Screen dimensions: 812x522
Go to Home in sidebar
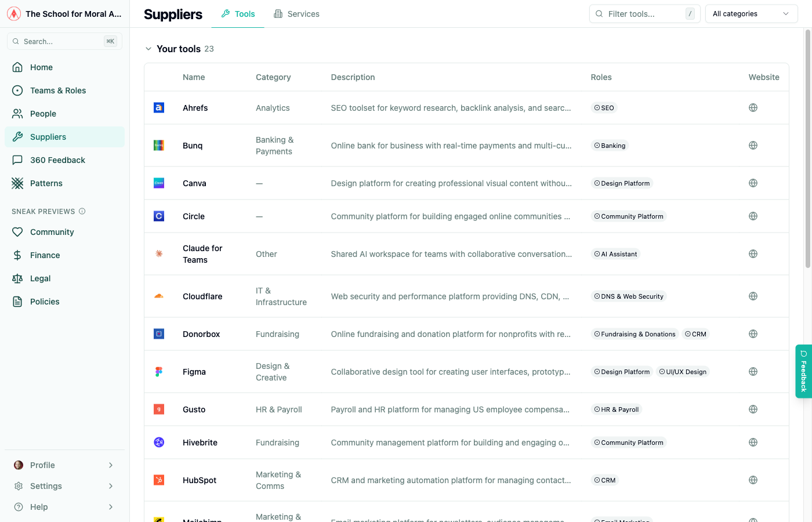[64, 67]
